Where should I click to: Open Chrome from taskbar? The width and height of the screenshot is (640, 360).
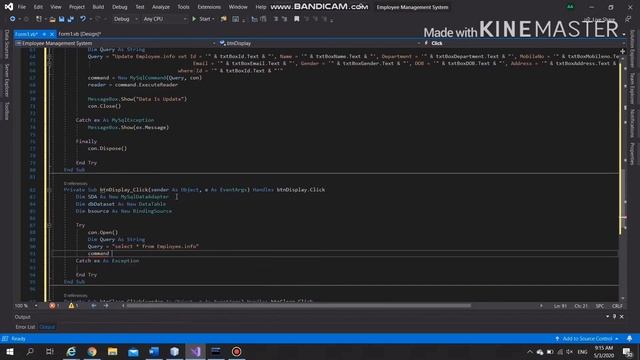click(92, 351)
